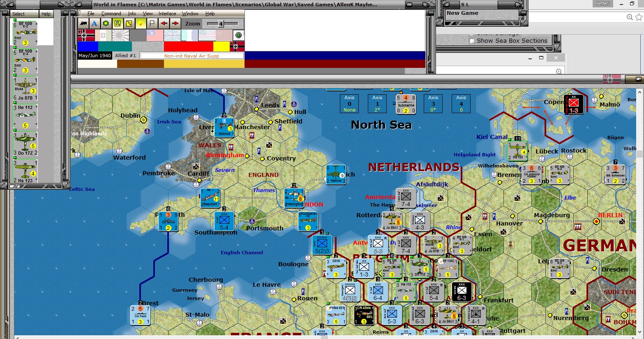644x339 pixels.
Task: Click the Select button in unit panel
Action: coord(24,14)
